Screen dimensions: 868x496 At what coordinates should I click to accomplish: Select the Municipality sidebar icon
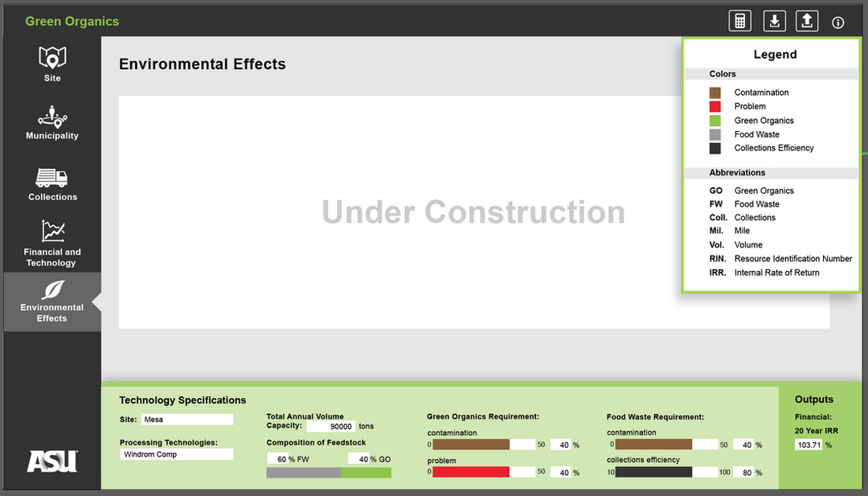(x=52, y=117)
